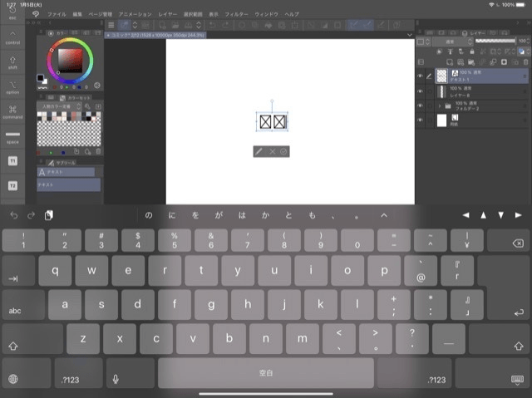Hide the 用紙 paper layer with eye icon
The image size is (532, 398).
click(420, 120)
